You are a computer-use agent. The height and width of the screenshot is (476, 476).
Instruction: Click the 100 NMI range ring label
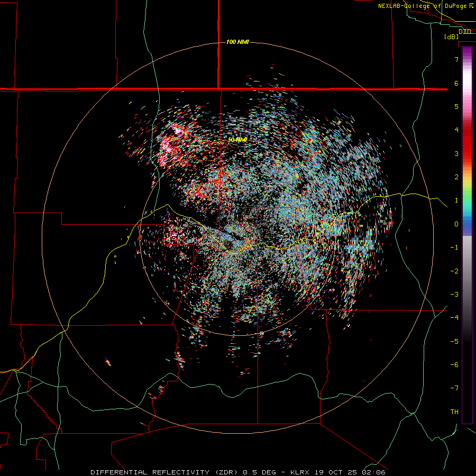tap(237, 42)
